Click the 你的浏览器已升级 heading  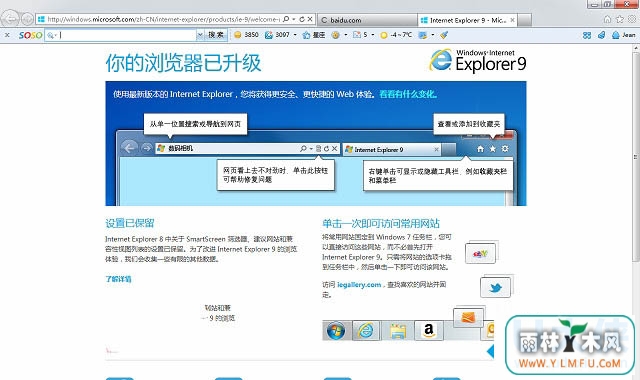pos(183,63)
